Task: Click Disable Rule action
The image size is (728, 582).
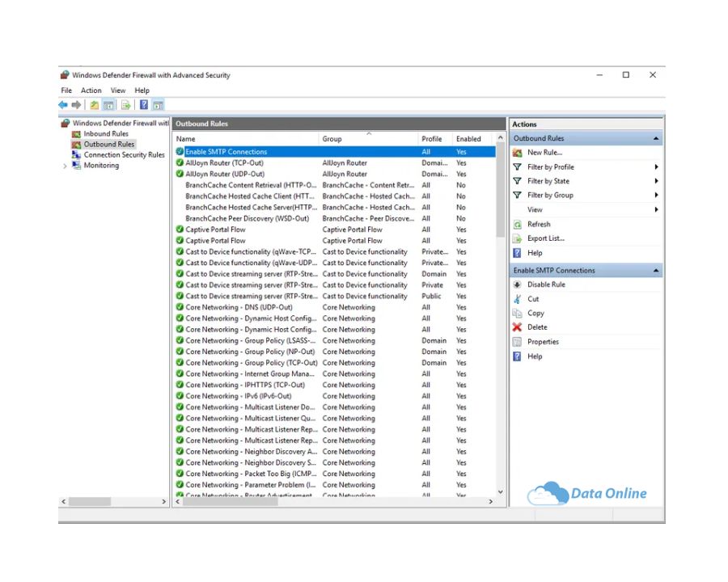Action: click(546, 285)
